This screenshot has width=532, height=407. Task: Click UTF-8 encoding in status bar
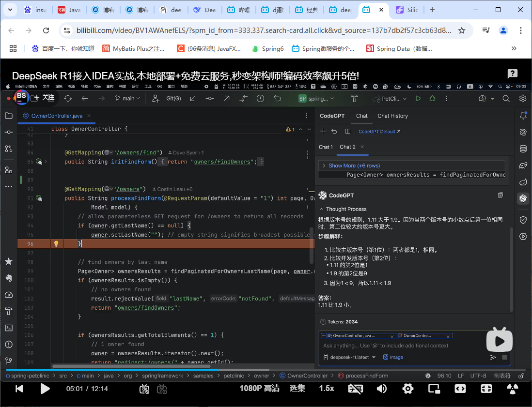478,376
